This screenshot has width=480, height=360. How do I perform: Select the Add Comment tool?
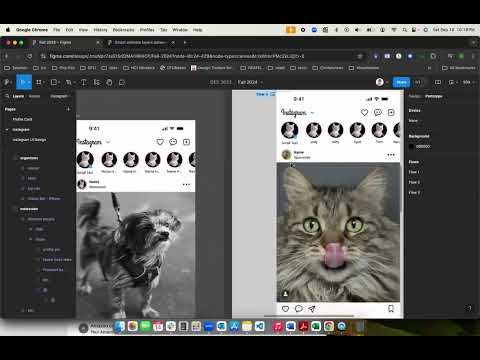[122, 82]
